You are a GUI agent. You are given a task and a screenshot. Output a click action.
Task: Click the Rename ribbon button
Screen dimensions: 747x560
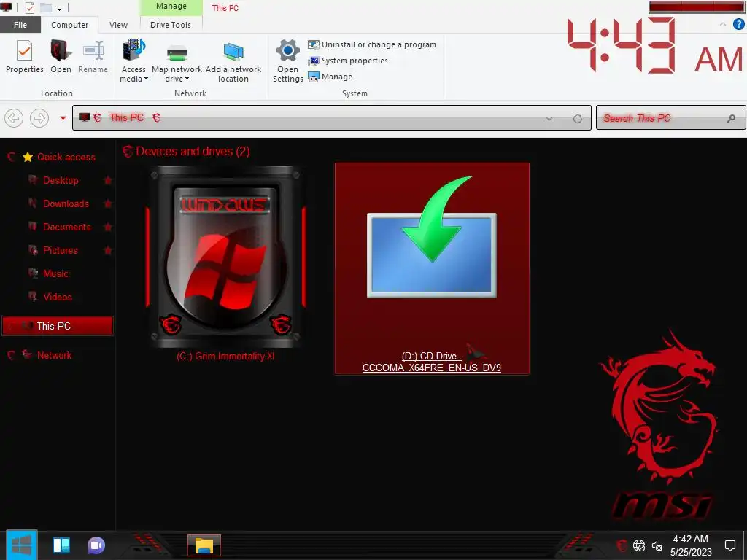93,57
